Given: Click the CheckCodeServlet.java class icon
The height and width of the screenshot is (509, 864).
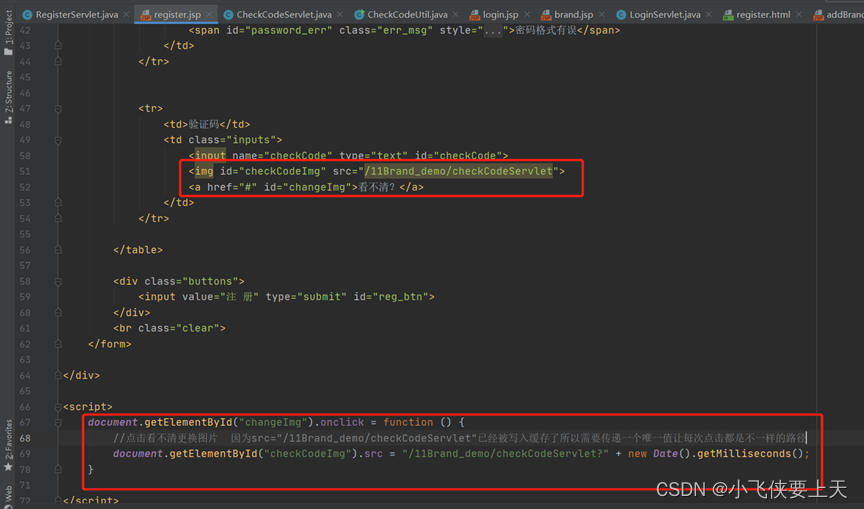Looking at the screenshot, I should tap(228, 15).
